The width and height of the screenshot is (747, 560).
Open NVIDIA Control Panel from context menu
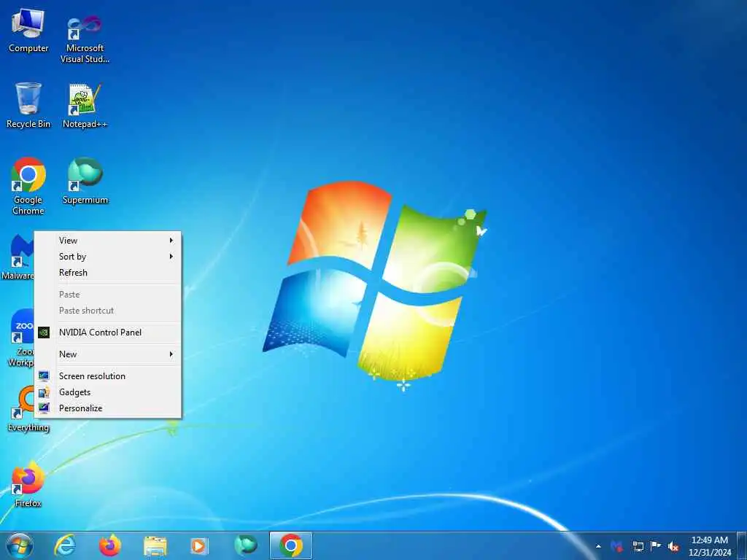click(x=108, y=332)
